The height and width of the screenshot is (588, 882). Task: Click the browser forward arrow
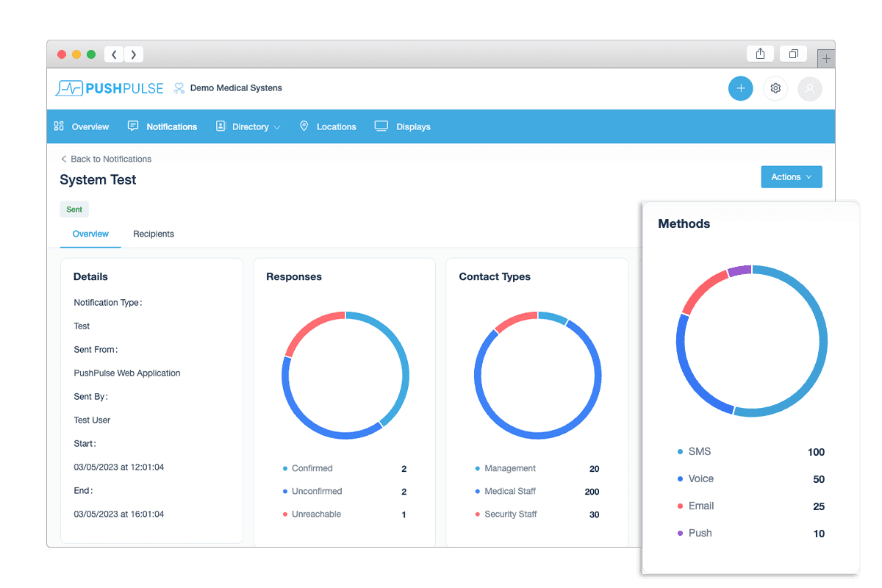(134, 54)
